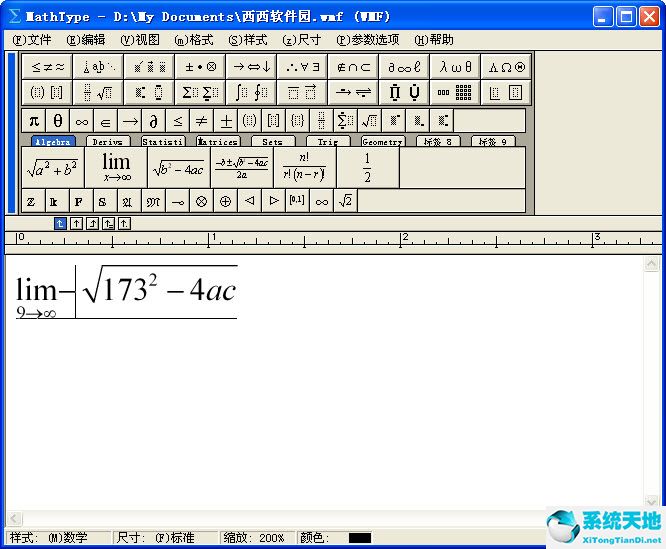The width and height of the screenshot is (666, 549).
Task: Open the 文件 (File) menu
Action: (x=31, y=40)
